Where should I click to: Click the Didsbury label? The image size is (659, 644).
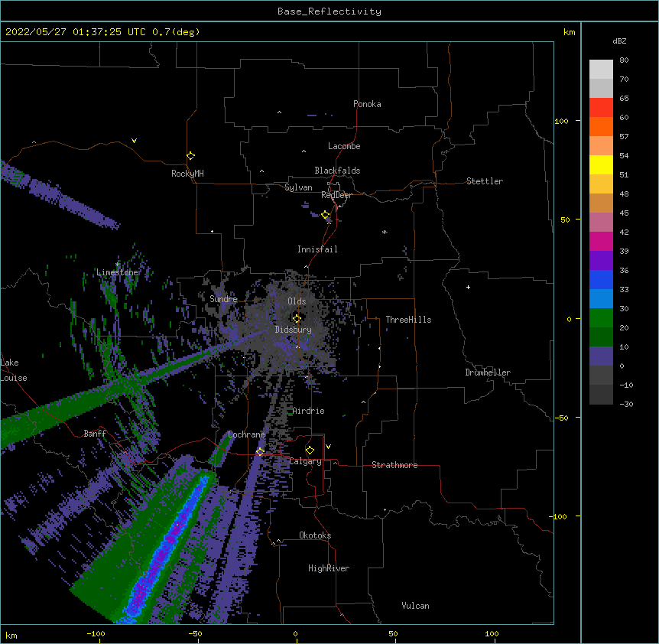(294, 330)
